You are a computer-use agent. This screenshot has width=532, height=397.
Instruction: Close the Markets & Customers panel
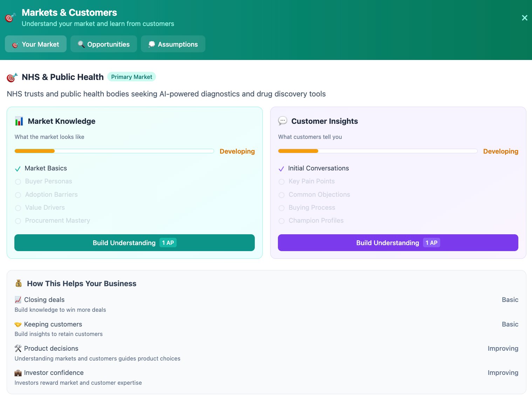[x=524, y=18]
